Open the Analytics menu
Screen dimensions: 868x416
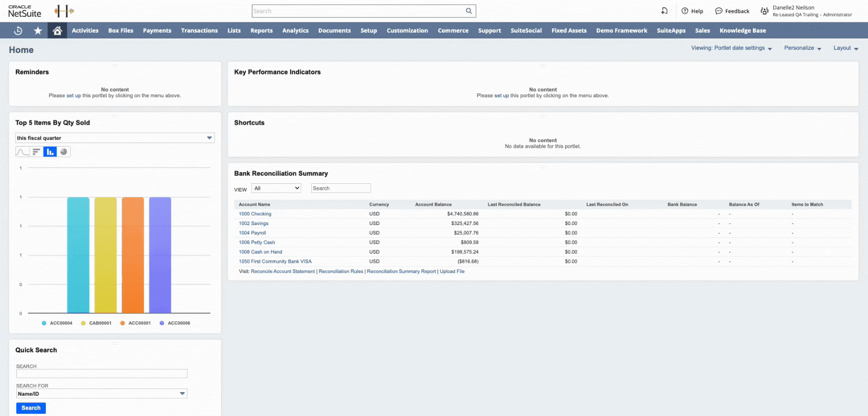click(295, 31)
